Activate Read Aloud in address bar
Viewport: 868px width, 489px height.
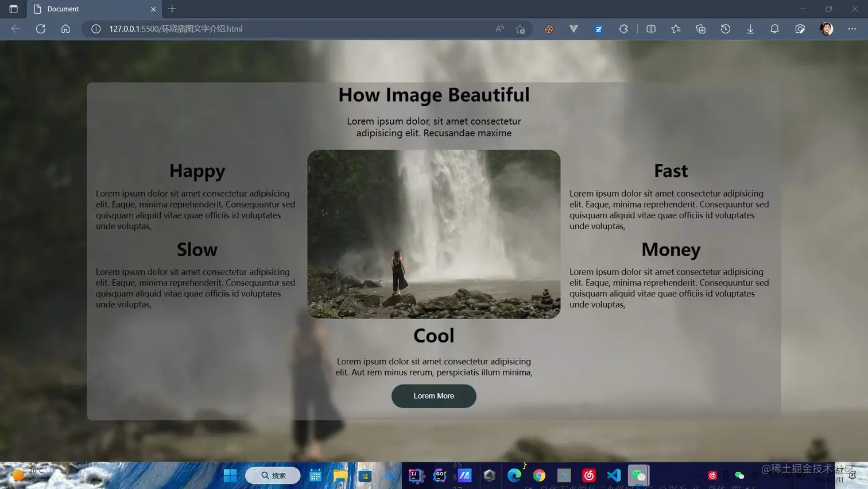pyautogui.click(x=500, y=29)
